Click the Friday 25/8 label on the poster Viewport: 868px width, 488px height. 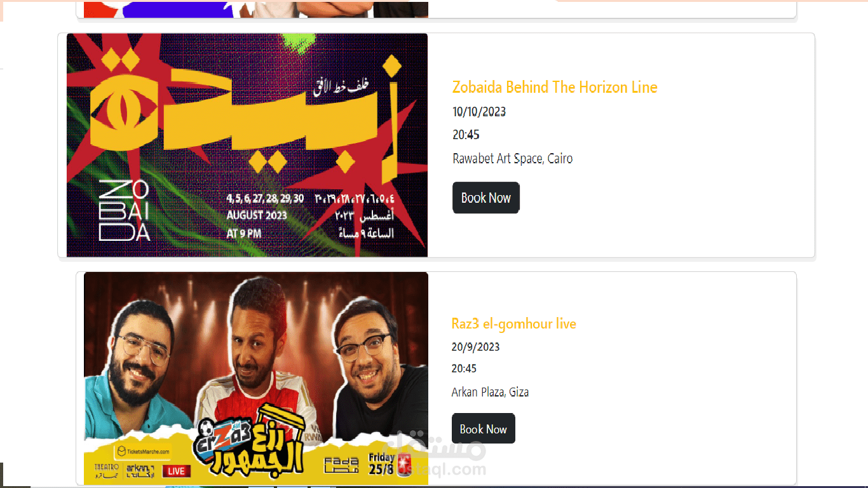pos(382,465)
